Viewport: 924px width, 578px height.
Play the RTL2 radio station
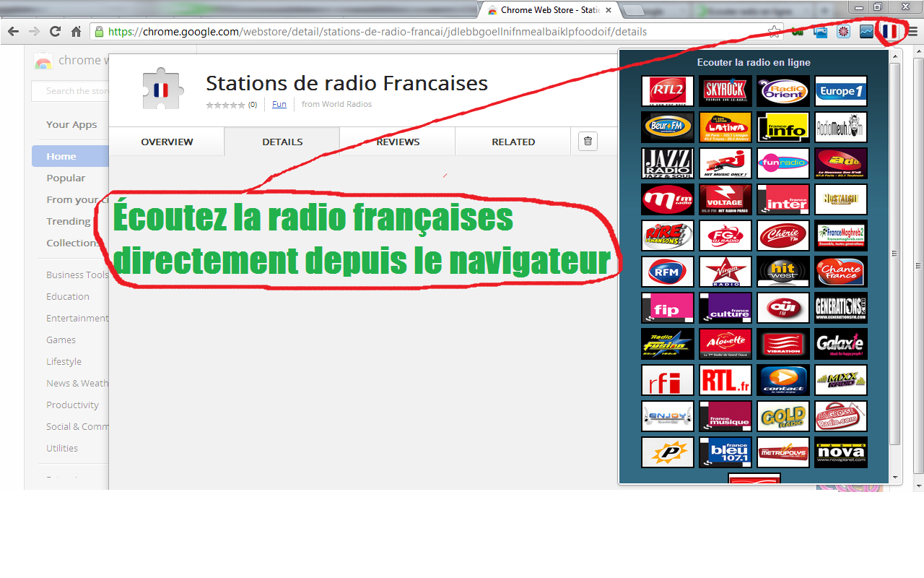(668, 91)
